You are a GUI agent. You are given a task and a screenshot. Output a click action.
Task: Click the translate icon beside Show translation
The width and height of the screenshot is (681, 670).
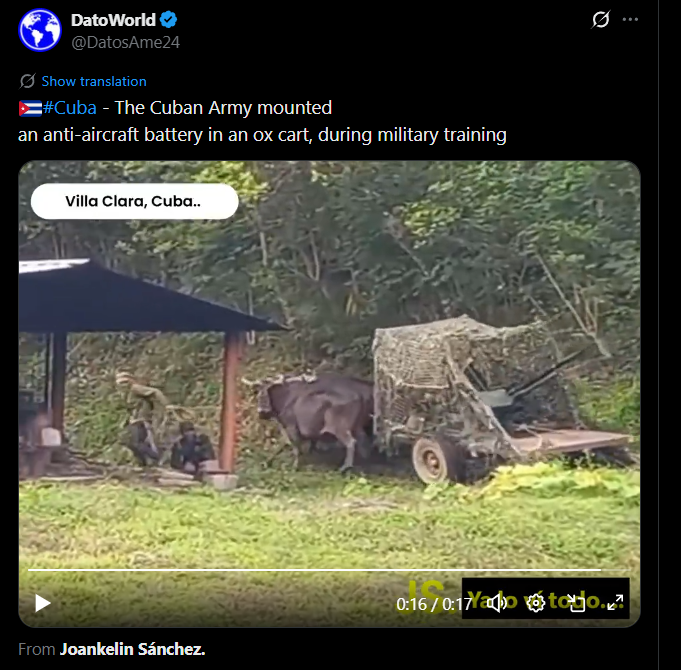(x=27, y=81)
